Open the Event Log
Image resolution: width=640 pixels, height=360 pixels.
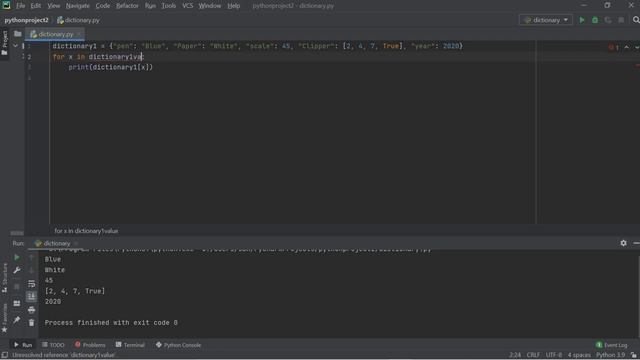pos(611,345)
